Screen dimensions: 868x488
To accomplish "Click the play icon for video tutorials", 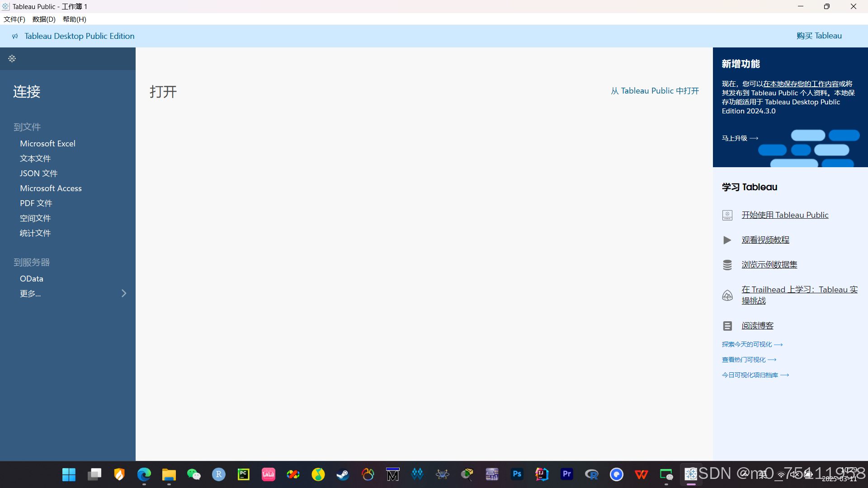I will coord(727,240).
